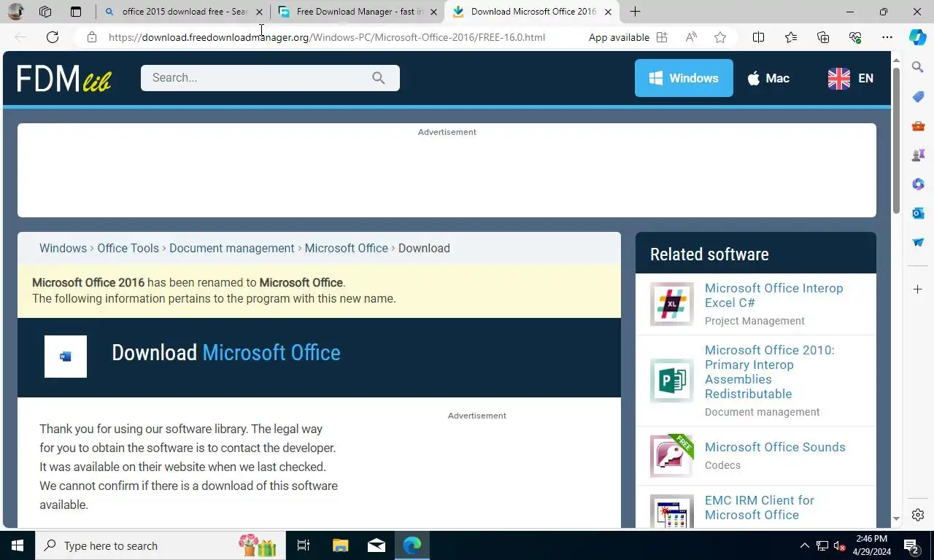
Task: Open the workspaces icon in Edge
Action: click(x=45, y=12)
